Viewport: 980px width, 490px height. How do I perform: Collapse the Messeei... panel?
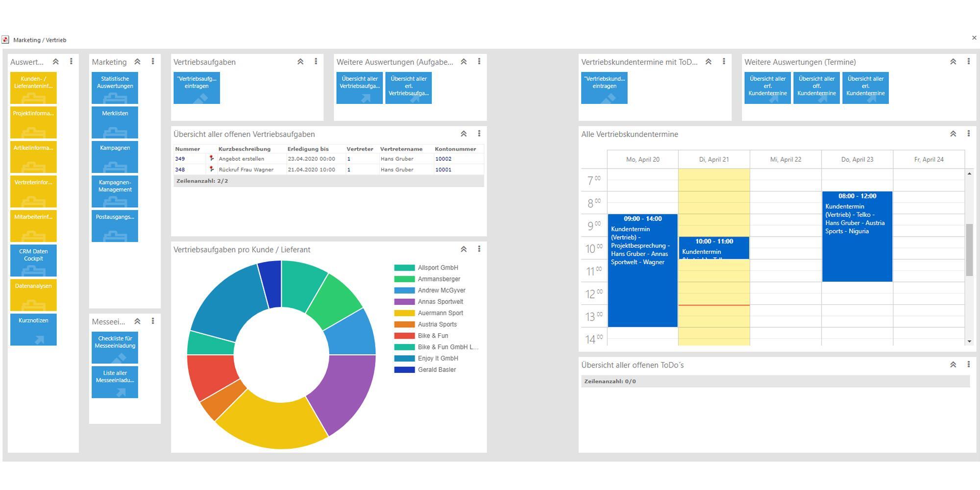click(138, 321)
